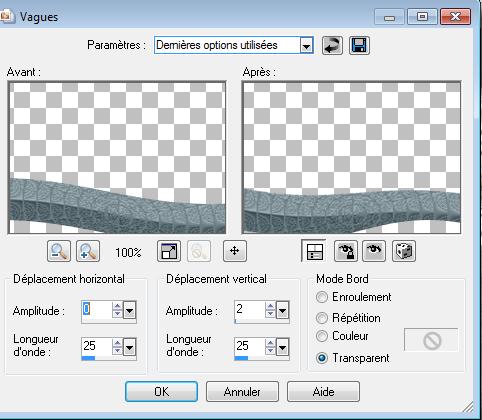Click the save preset floppy disk icon
Viewport: 482px width, 420px height.
point(359,45)
